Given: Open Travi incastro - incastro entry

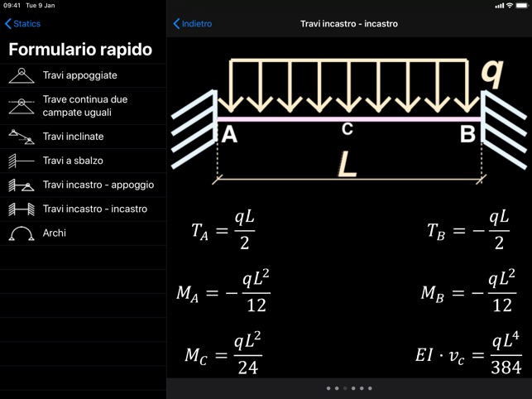Looking at the screenshot, I should pos(83,209).
